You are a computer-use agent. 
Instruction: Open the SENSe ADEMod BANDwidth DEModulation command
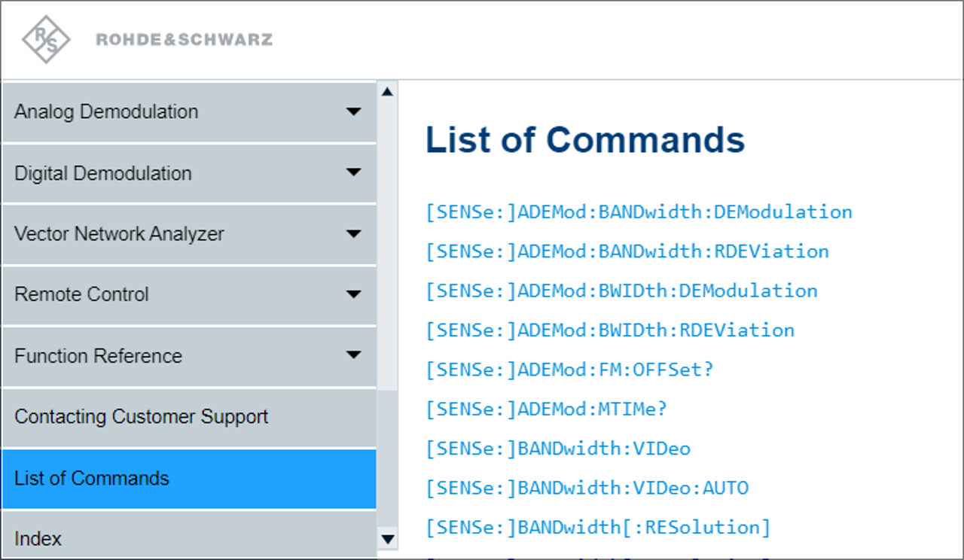coord(639,212)
